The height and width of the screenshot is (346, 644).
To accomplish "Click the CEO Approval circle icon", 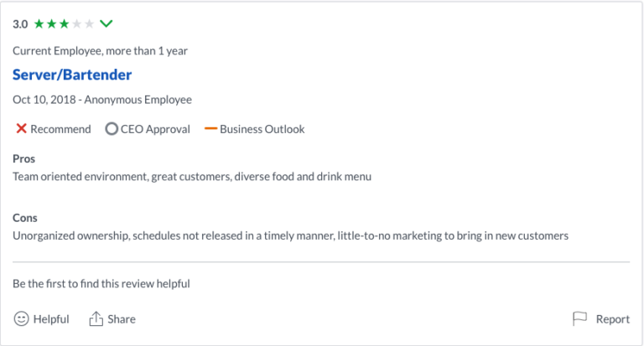I will tap(112, 129).
